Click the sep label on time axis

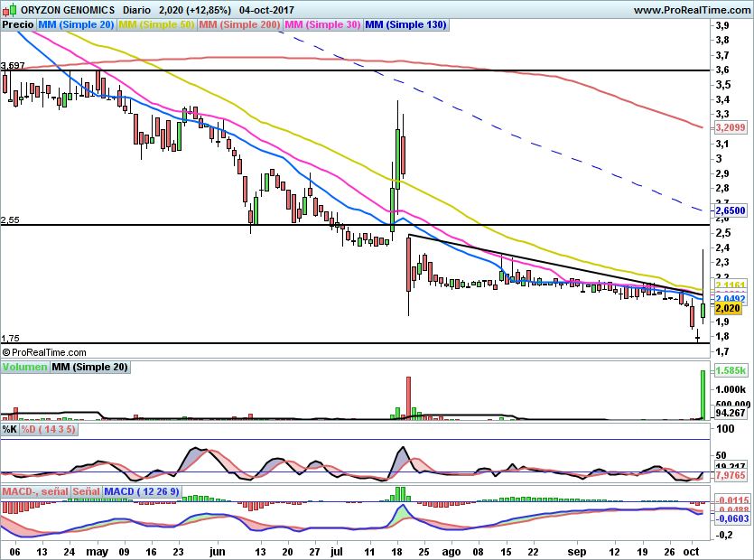[x=577, y=552]
